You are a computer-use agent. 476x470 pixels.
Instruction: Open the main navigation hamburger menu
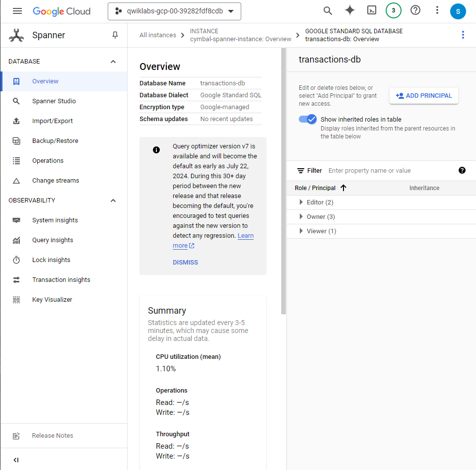(x=17, y=11)
